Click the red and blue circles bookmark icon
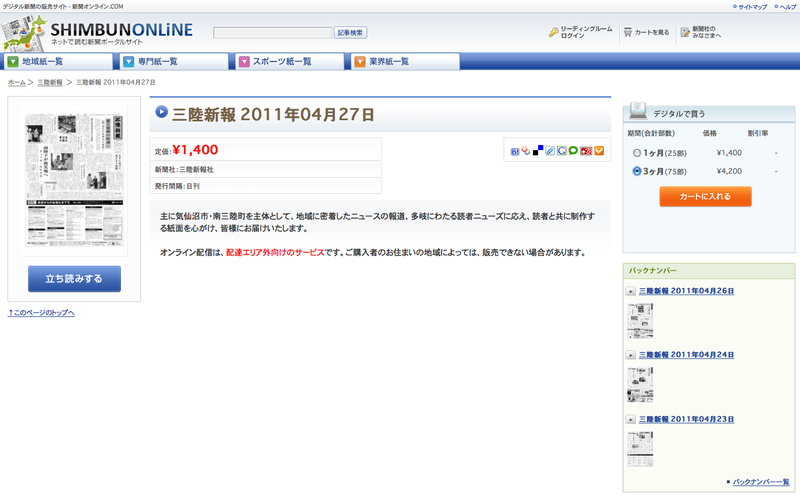This screenshot has width=800, height=497. click(x=526, y=151)
